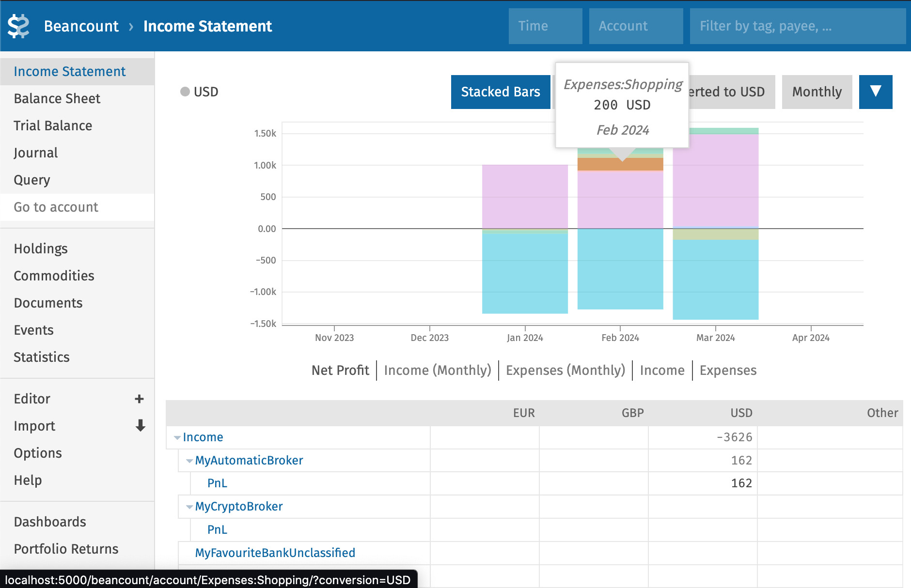Click the cyan income bar for Jan 2024
Viewport: 911px width, 588px height.
[x=525, y=273]
